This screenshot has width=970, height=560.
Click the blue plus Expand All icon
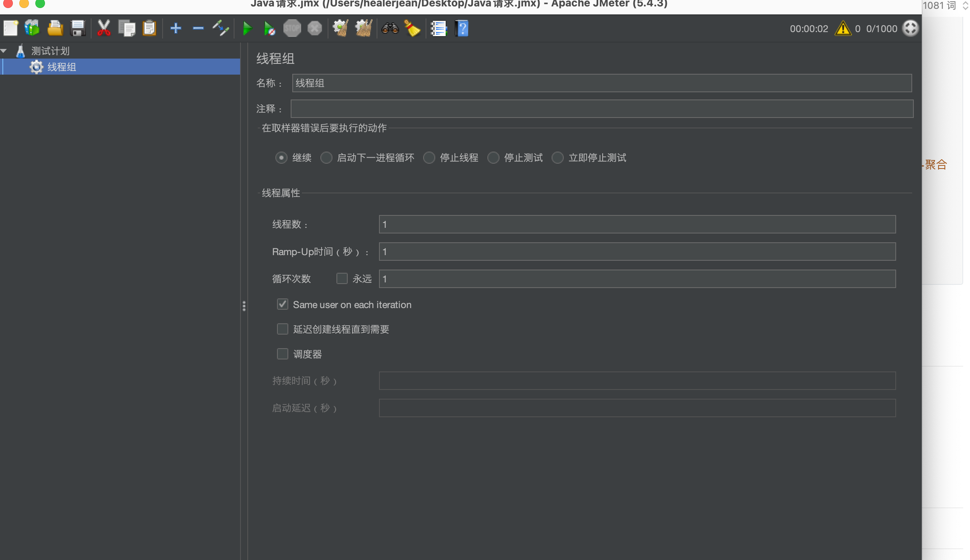[176, 28]
